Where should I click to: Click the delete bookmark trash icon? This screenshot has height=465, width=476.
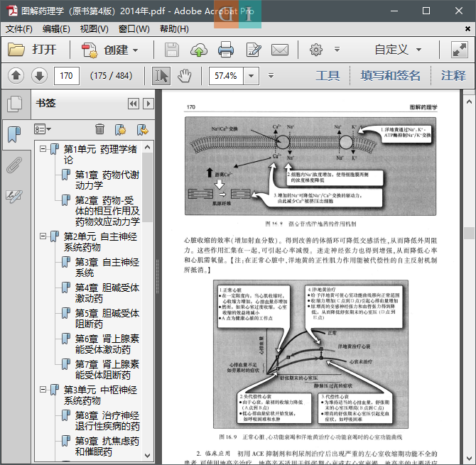tap(99, 129)
